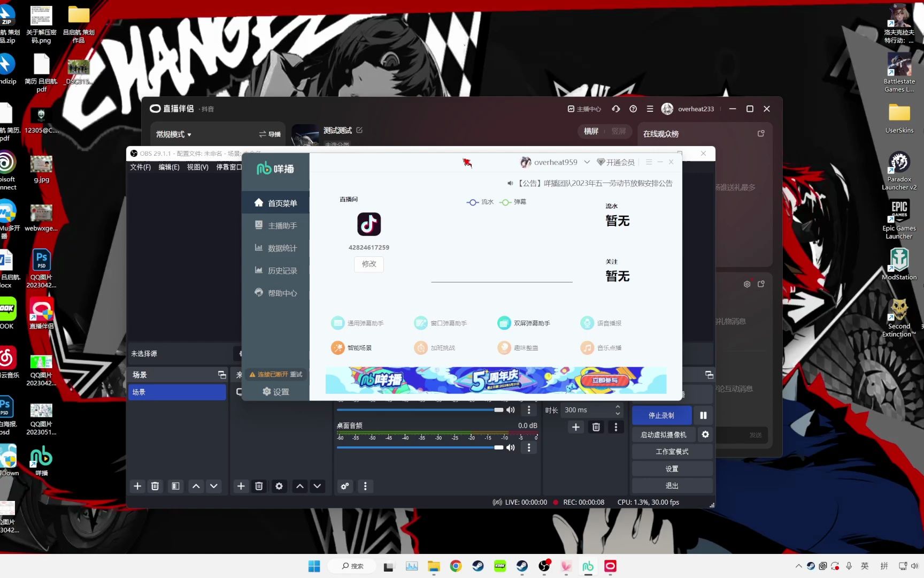
Task: Open 双屏弹幕助手 tool
Action: 524,323
